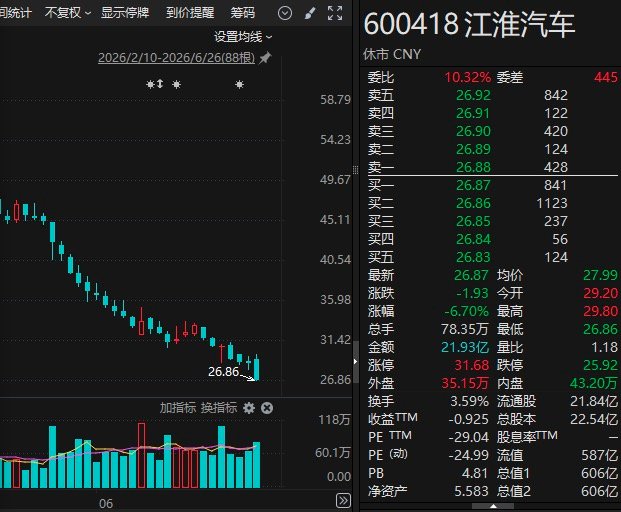Select 卖五 price 26.92
This screenshot has height=512, width=621.
point(473,95)
